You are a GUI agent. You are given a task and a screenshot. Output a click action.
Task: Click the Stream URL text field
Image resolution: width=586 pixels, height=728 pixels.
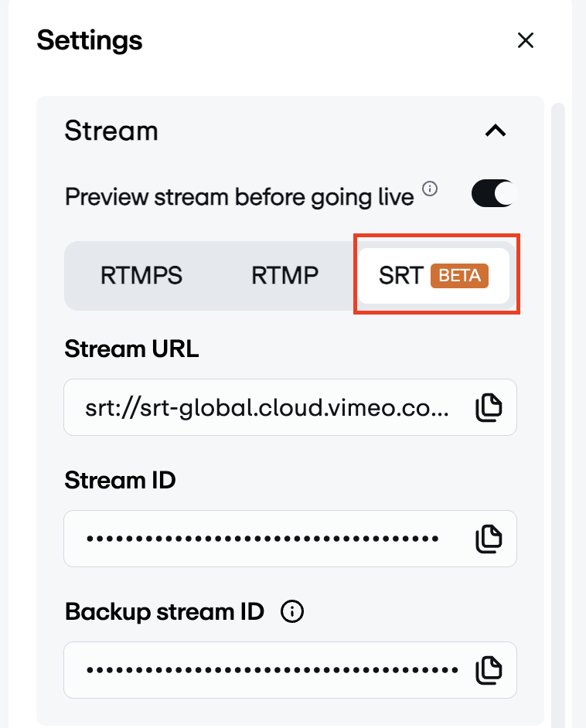pos(267,407)
